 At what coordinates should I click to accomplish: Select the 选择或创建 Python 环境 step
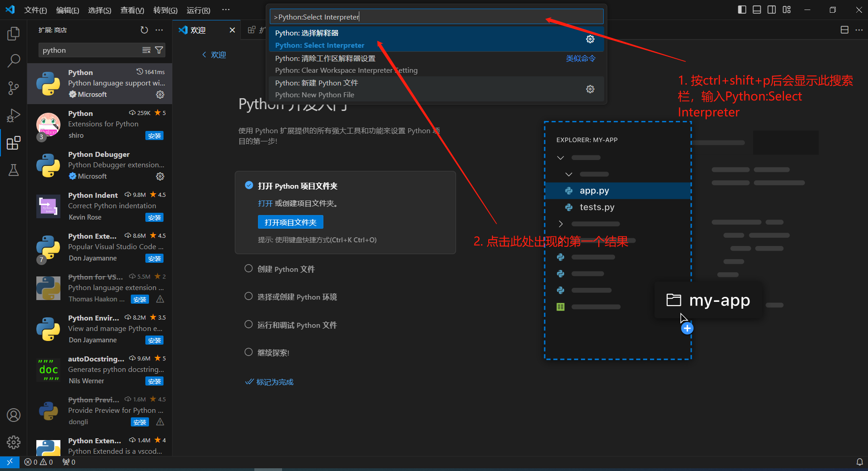click(x=297, y=297)
